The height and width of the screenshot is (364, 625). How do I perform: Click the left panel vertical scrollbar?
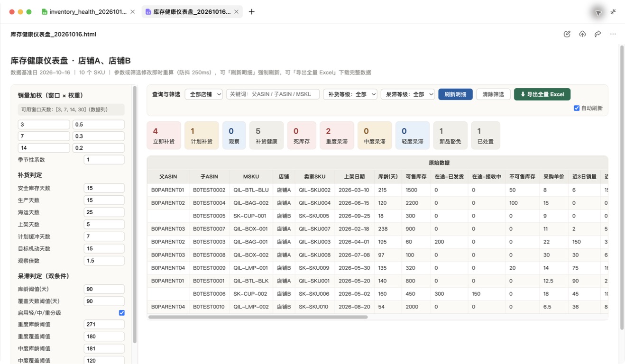click(x=135, y=214)
